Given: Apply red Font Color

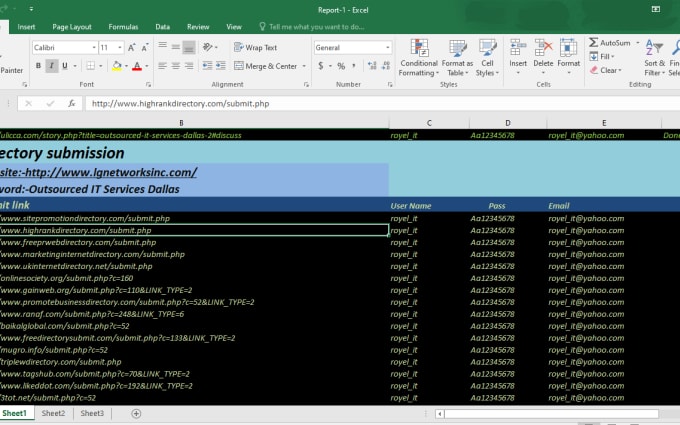Looking at the screenshot, I should tap(137, 66).
